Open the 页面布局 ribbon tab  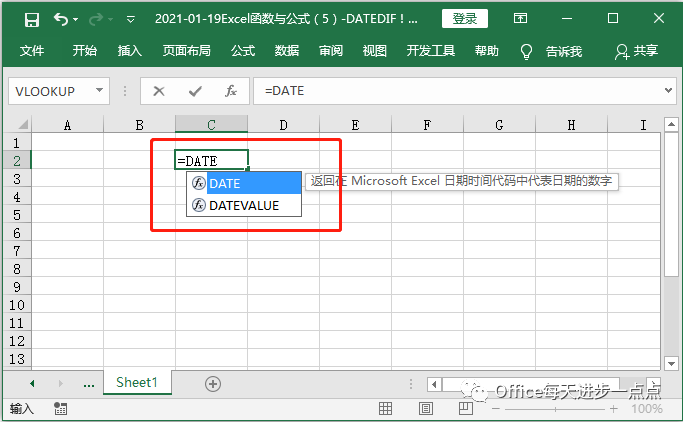pyautogui.click(x=186, y=51)
